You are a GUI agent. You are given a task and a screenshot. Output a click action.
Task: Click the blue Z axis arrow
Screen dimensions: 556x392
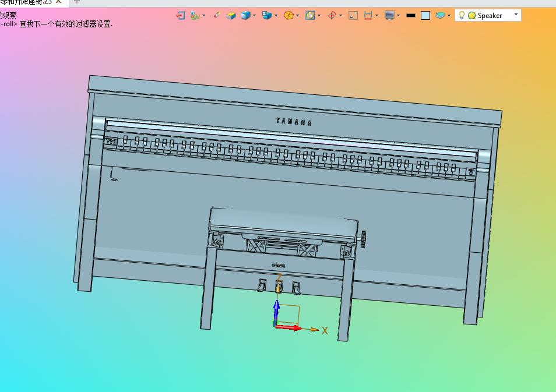tap(277, 312)
